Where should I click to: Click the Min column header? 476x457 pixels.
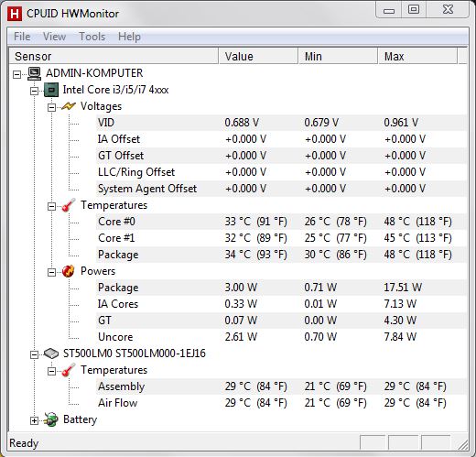click(x=338, y=56)
